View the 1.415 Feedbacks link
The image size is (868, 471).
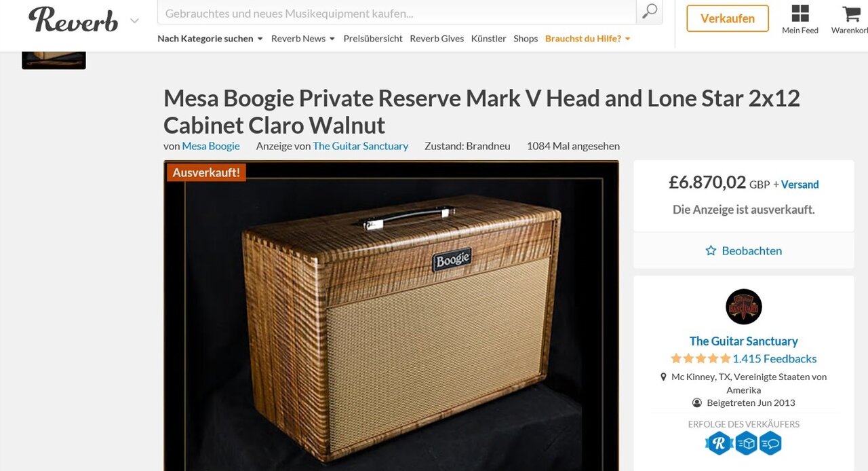(x=774, y=358)
